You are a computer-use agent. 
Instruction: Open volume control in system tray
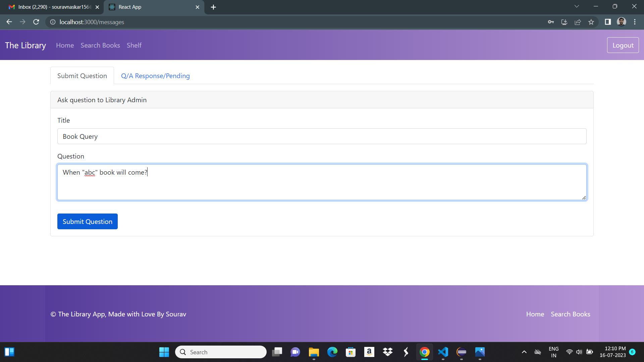(579, 352)
